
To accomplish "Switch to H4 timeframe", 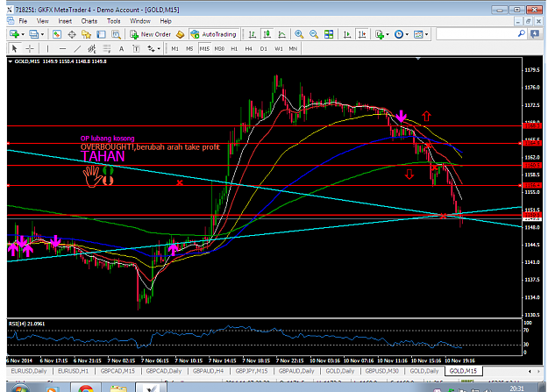I will 248,48.
